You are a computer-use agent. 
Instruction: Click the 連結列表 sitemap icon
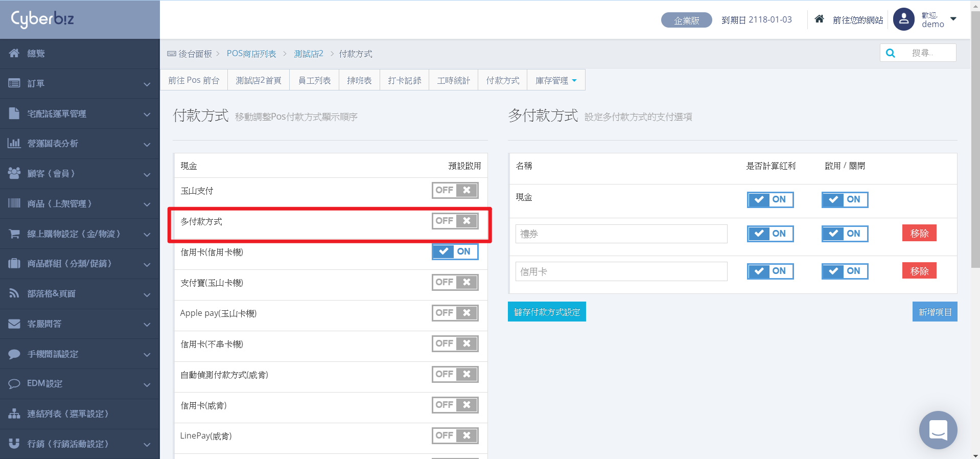pos(14,414)
